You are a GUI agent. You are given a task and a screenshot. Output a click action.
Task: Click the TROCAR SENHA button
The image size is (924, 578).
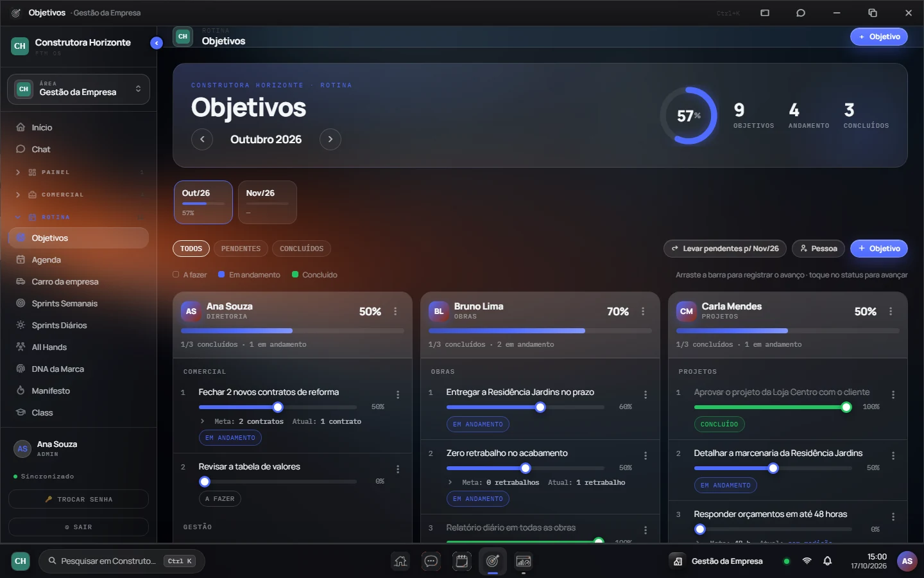[78, 500]
